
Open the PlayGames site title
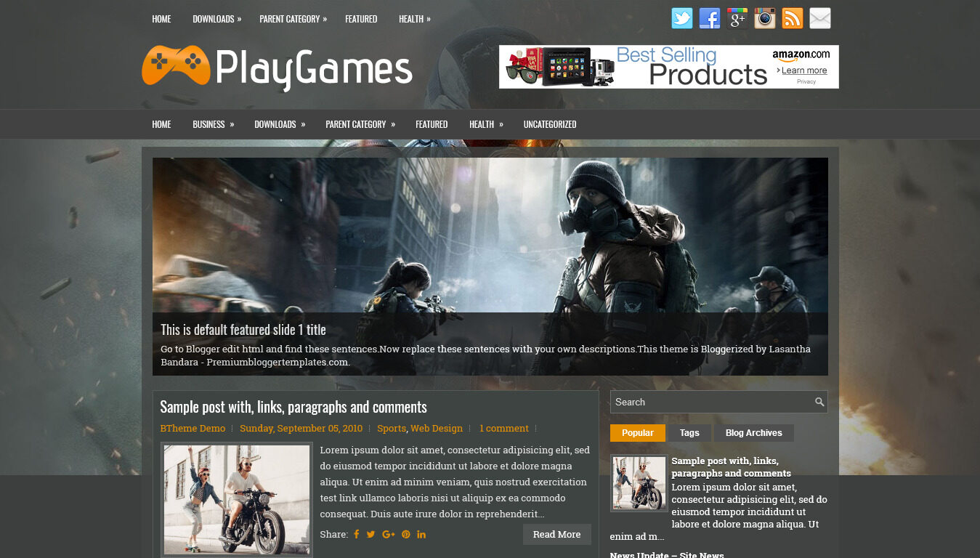click(x=314, y=69)
